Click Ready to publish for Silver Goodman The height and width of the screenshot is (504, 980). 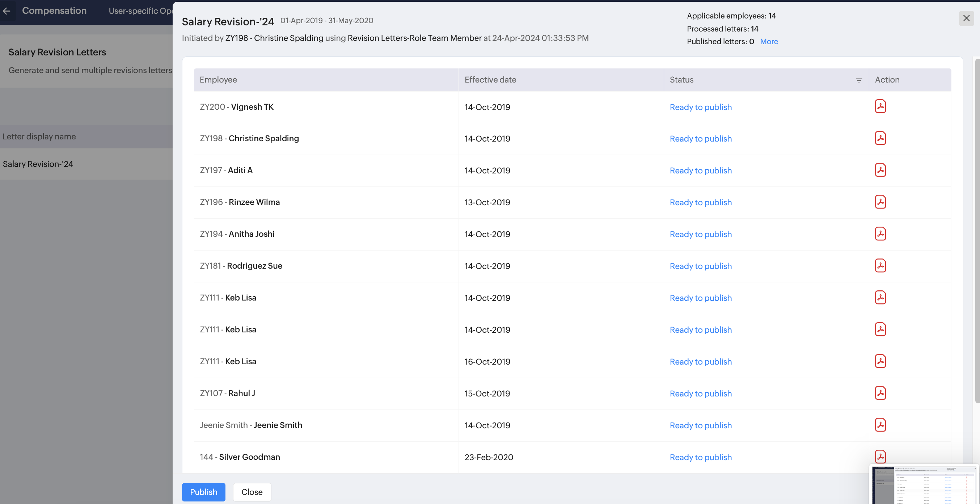(700, 457)
